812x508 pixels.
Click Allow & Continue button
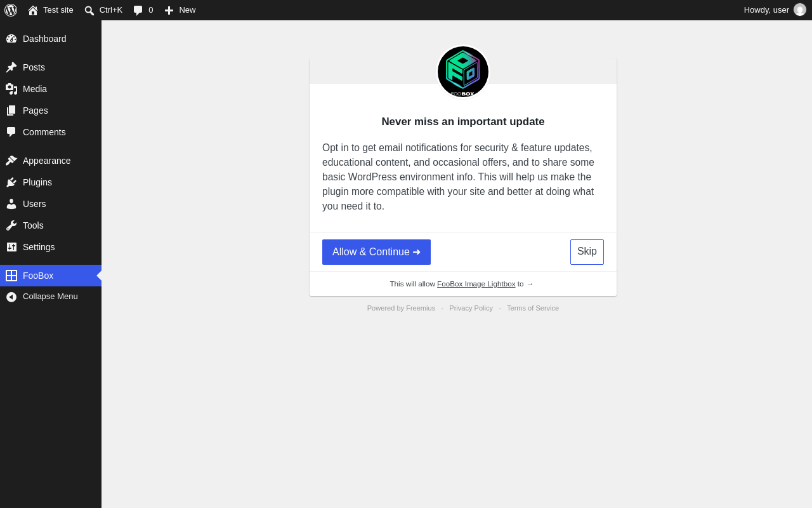(x=376, y=252)
